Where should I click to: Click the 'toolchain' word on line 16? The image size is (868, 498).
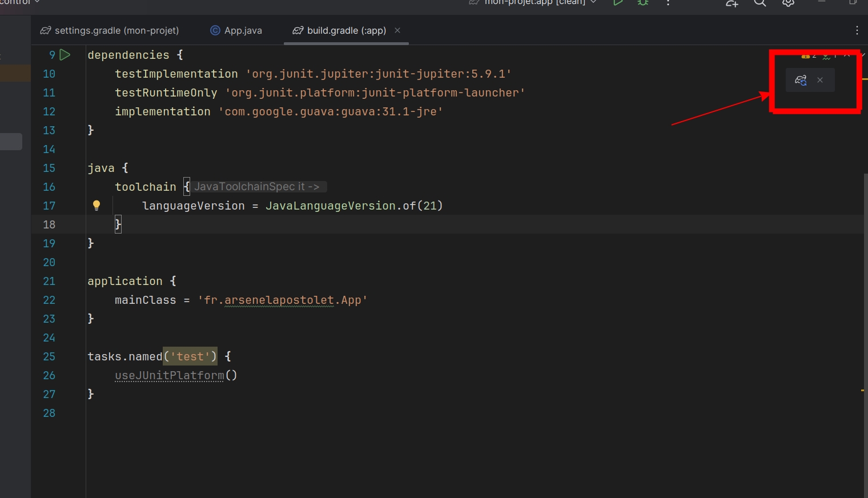(146, 187)
